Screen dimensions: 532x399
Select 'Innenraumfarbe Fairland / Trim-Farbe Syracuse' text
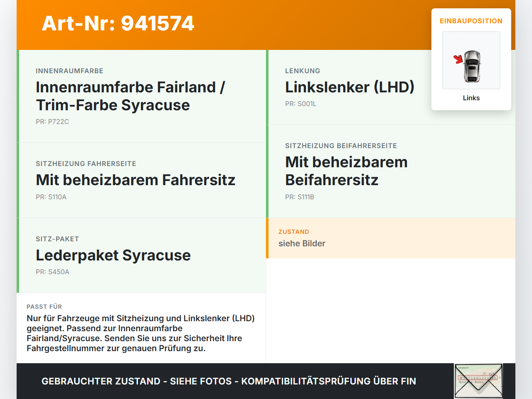[x=131, y=96]
